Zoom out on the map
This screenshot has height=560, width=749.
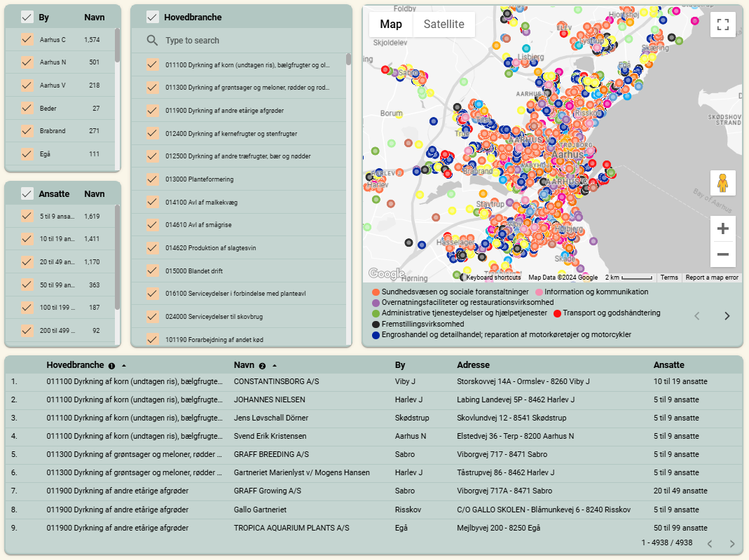pyautogui.click(x=723, y=254)
